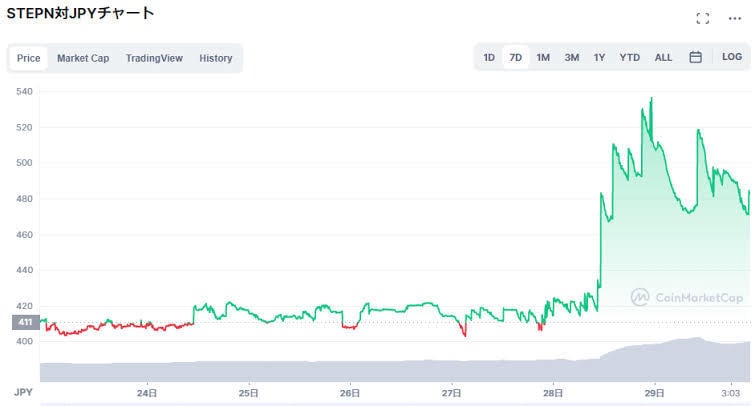Select the ALL time range
This screenshot has width=755, height=406.
pyautogui.click(x=663, y=57)
